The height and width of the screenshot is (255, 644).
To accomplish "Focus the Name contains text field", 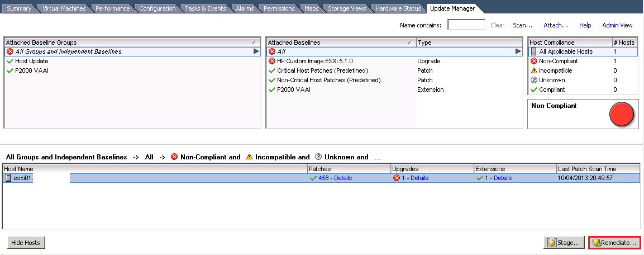I will click(466, 25).
